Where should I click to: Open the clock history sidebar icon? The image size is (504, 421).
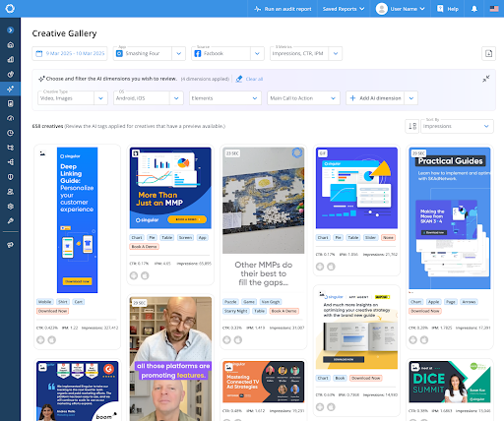(x=10, y=133)
